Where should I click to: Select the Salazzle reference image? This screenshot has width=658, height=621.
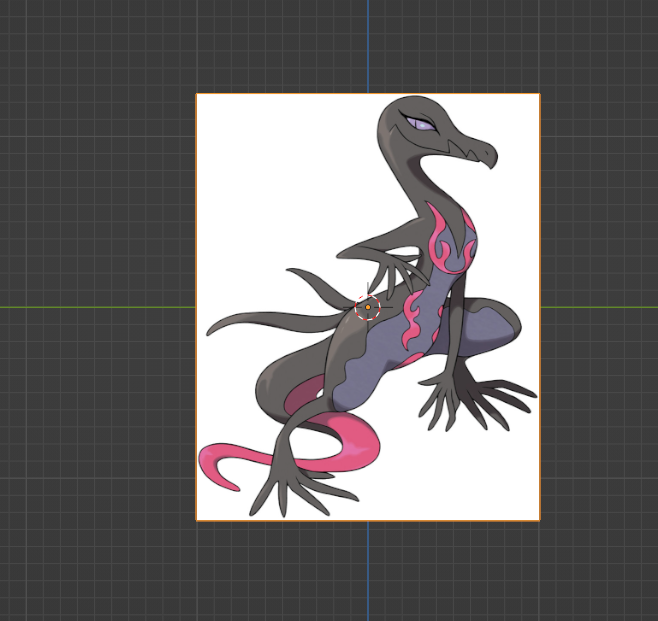tap(368, 307)
